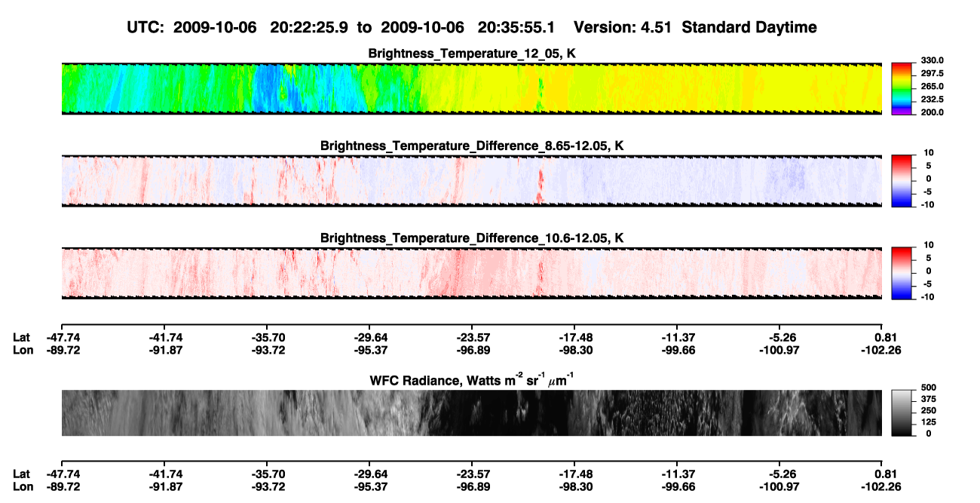Click "-29.64" latitude on the axis above WFC panel
980x503 pixels.
pyautogui.click(x=371, y=337)
